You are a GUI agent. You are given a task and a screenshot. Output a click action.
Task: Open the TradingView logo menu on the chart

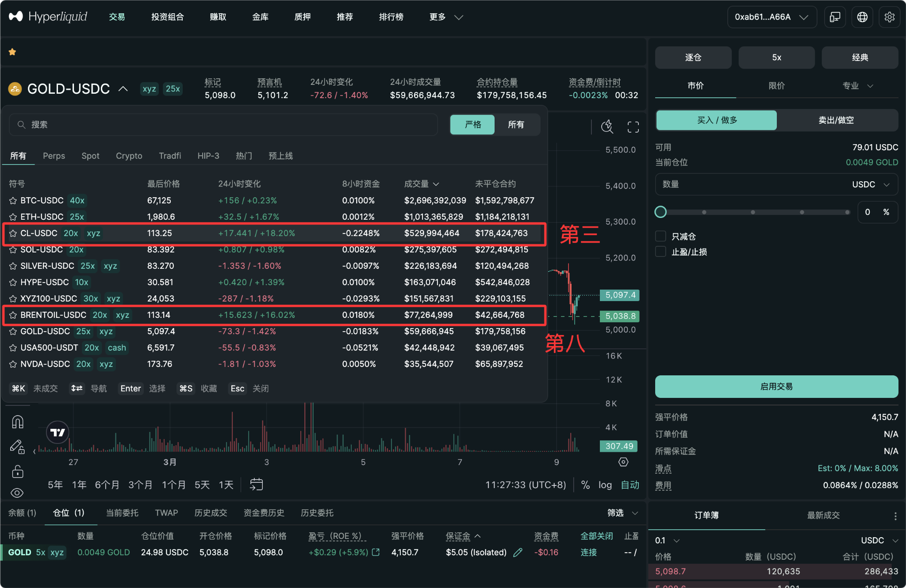58,432
